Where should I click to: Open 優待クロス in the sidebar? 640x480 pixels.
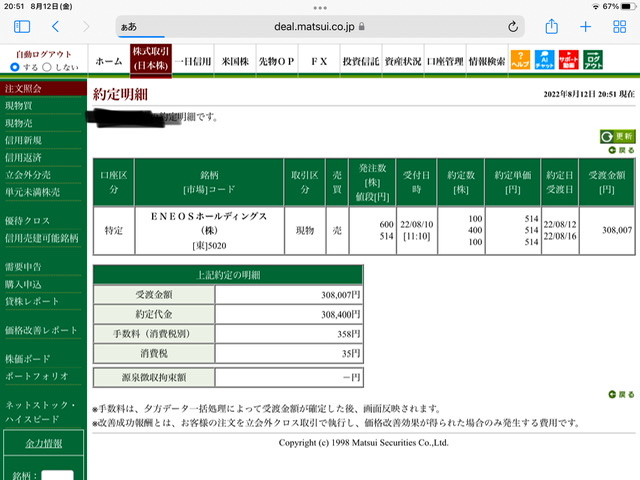coord(27,221)
